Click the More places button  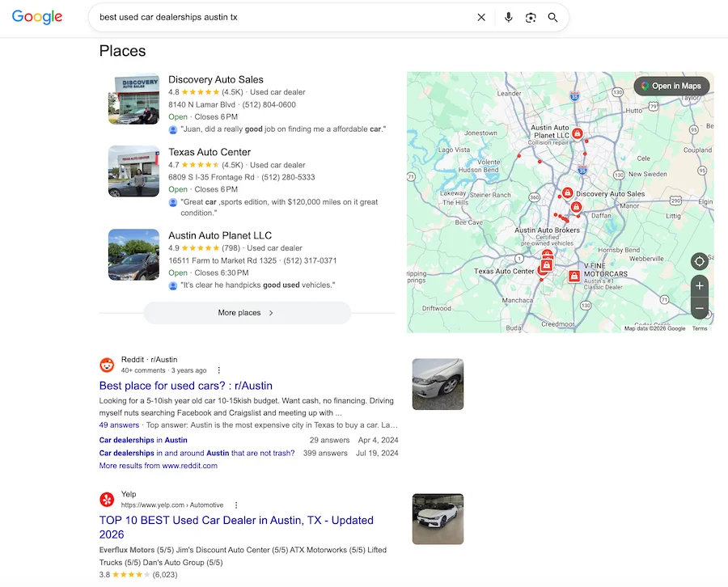[x=247, y=313]
